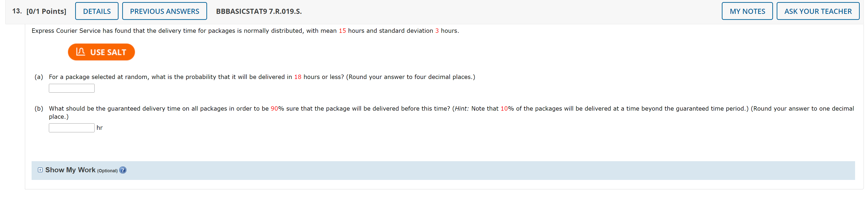Open MY NOTES
Image resolution: width=868 pixels, height=203 pixels.
click(747, 11)
